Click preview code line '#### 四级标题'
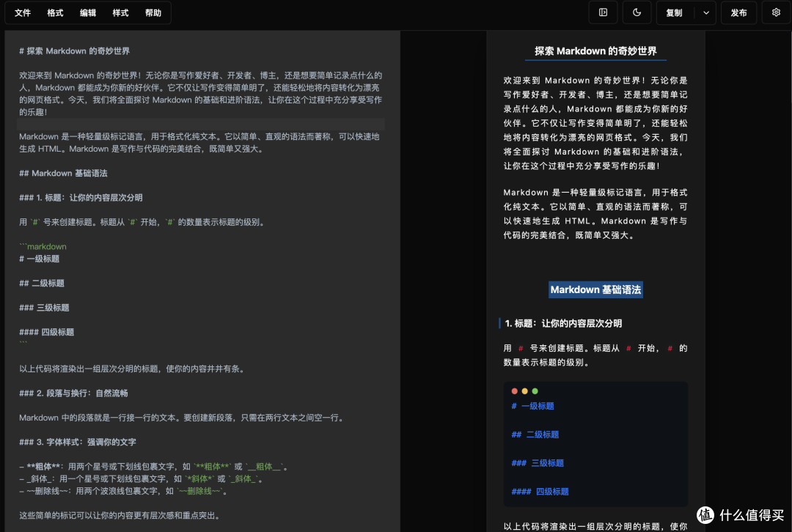792x532 pixels. point(540,492)
